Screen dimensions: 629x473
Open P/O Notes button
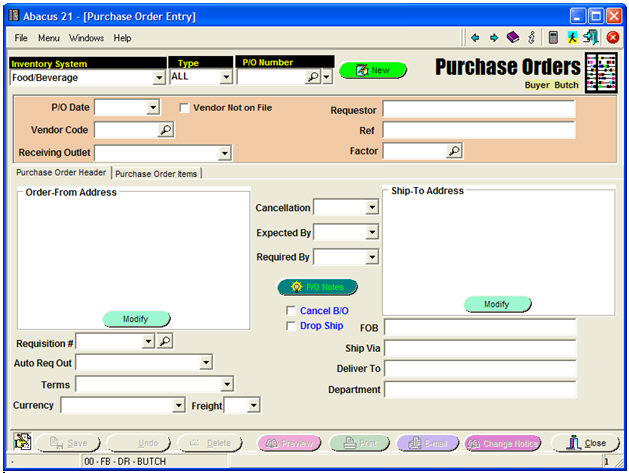(x=317, y=287)
